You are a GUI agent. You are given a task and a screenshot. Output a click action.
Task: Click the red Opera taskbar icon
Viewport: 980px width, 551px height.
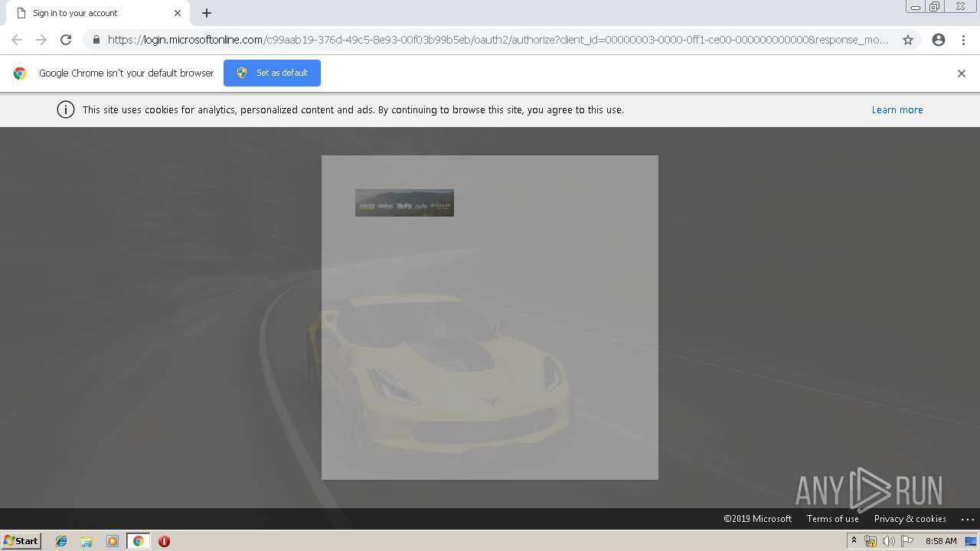click(x=164, y=541)
